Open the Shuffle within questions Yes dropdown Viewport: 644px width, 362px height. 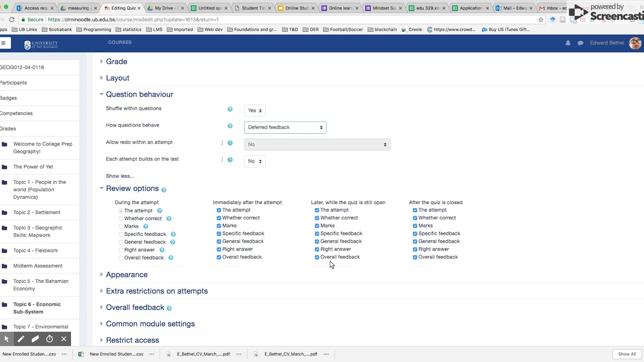coord(255,111)
